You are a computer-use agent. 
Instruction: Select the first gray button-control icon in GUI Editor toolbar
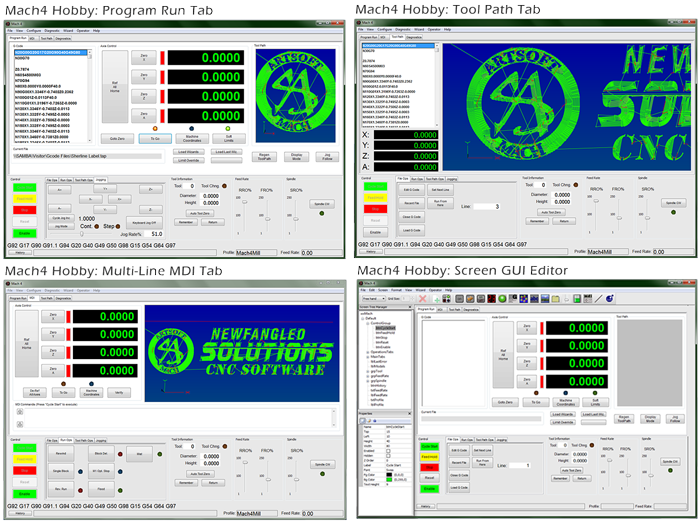pos(459,299)
